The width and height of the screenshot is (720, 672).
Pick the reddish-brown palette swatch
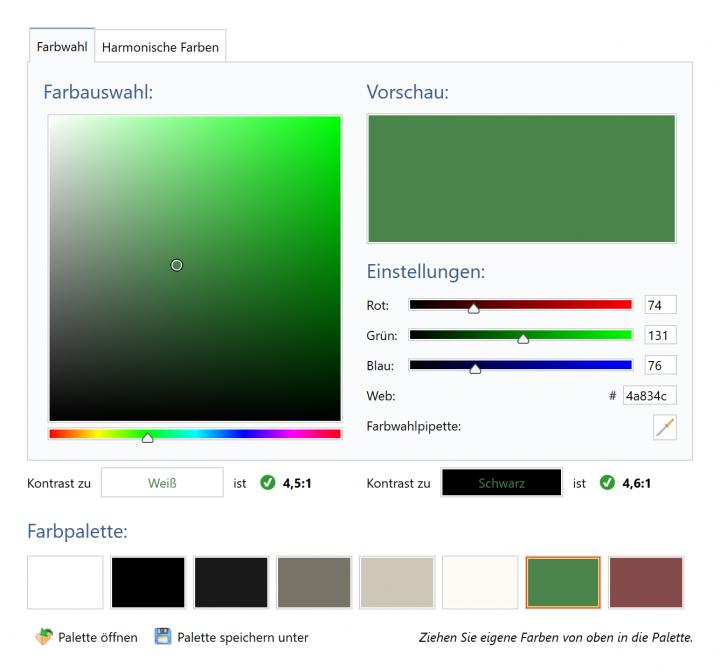pyautogui.click(x=646, y=583)
